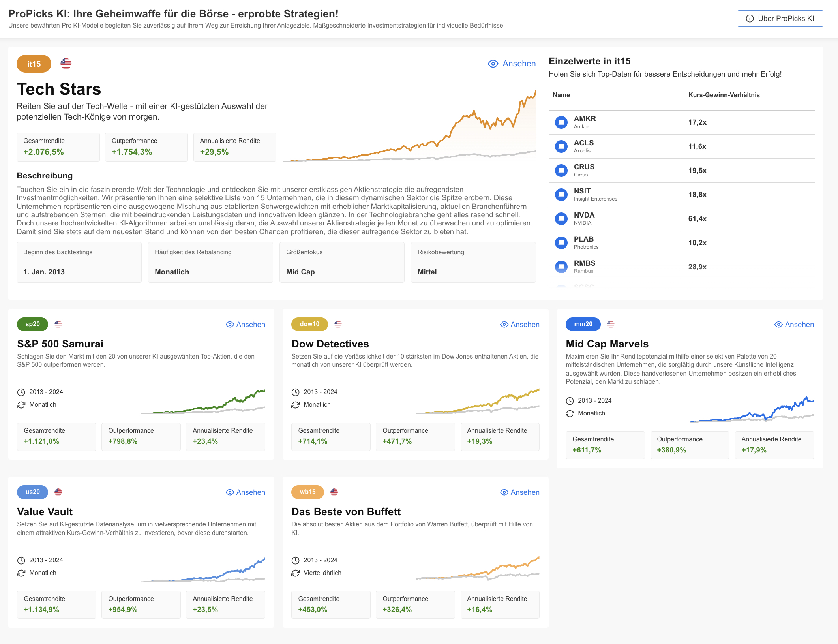The width and height of the screenshot is (838, 644).
Task: Click the Tech Stars performance chart
Action: coord(409,126)
